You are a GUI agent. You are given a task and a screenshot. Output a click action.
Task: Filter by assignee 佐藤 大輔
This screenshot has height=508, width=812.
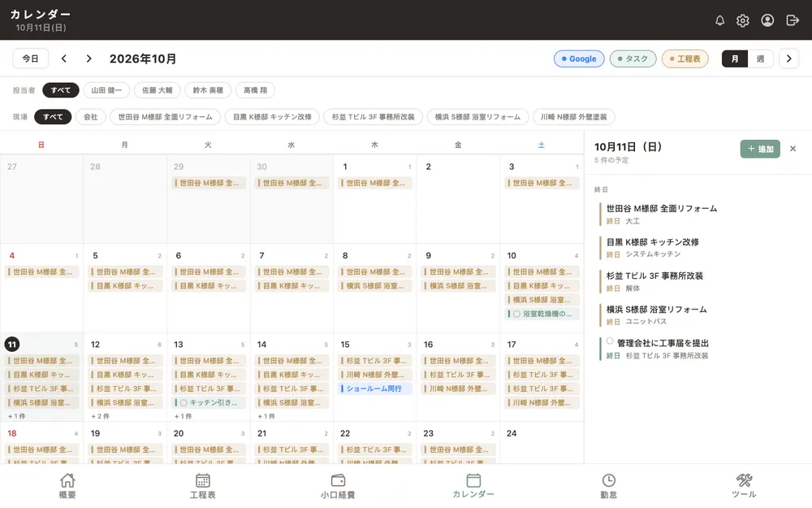click(x=158, y=90)
